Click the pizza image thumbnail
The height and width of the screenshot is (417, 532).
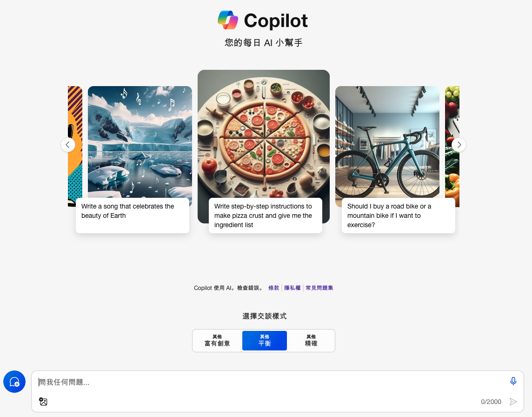tap(264, 134)
